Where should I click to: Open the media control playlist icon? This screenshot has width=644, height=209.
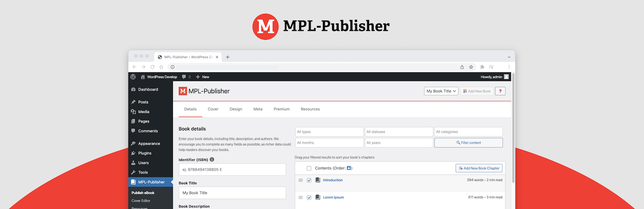pos(491,67)
